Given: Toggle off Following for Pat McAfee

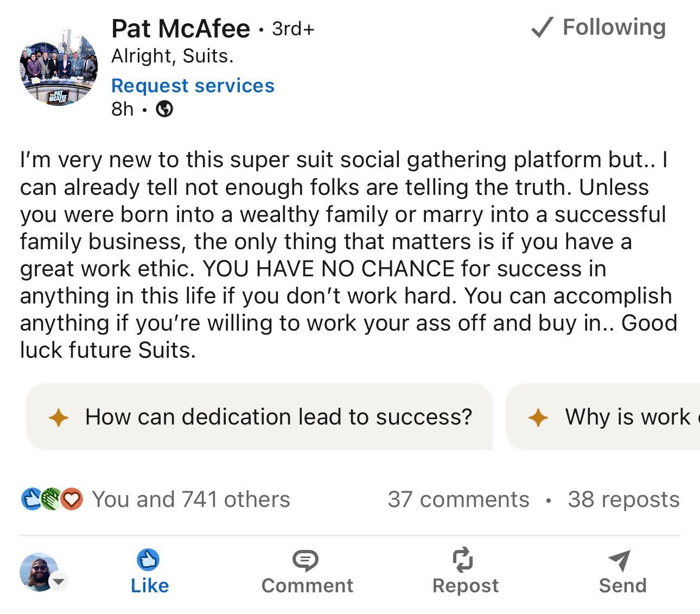Looking at the screenshot, I should (x=614, y=27).
